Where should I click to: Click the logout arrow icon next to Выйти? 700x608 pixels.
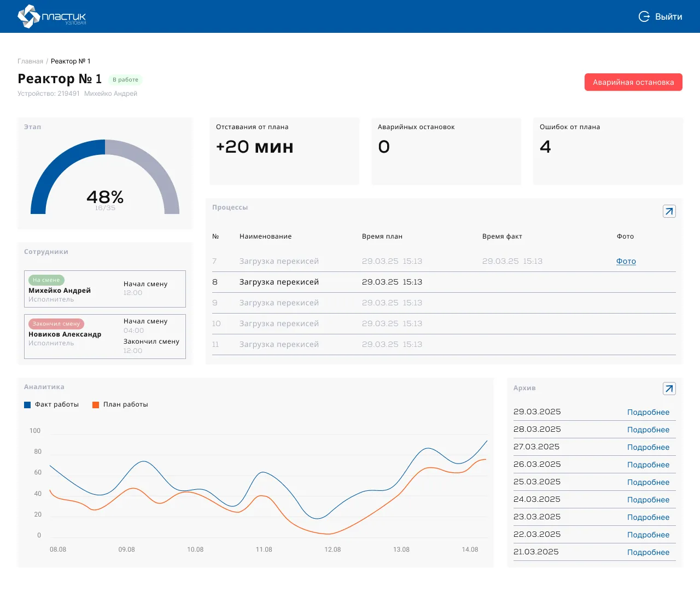tap(644, 16)
